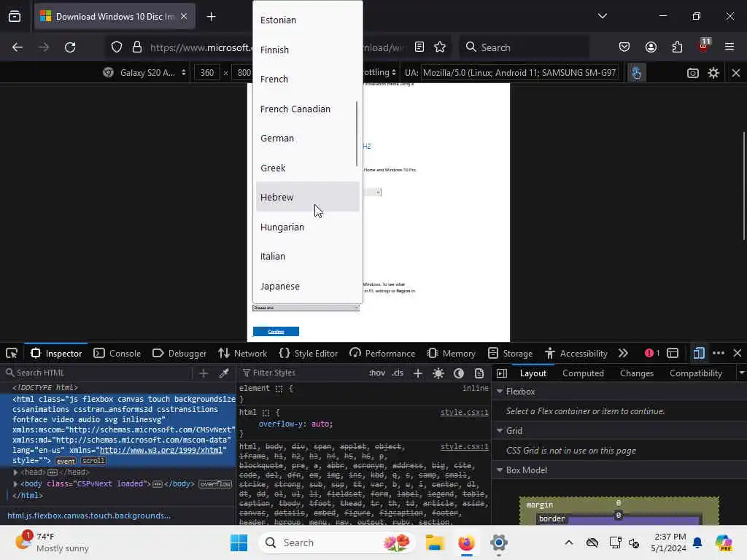The height and width of the screenshot is (560, 747).
Task: Open the Storage tab
Action: coord(510,354)
